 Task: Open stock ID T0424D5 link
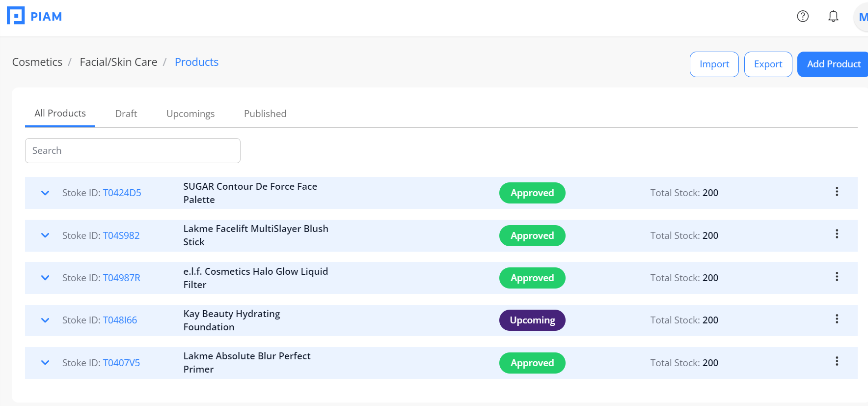coord(122,193)
